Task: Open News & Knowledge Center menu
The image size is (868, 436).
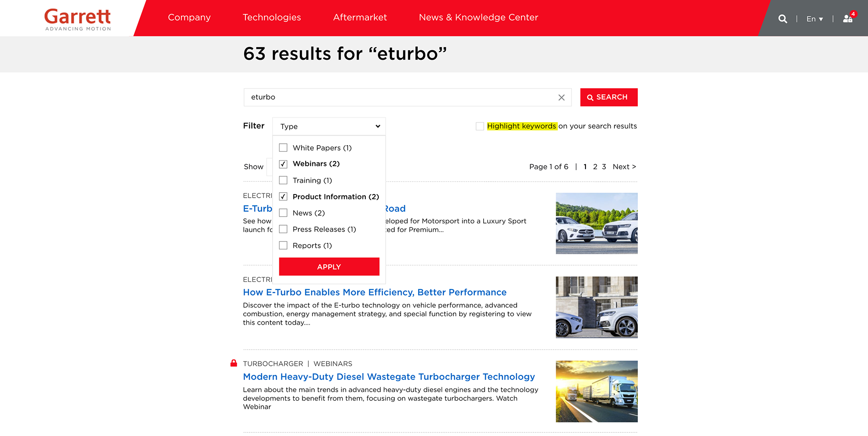Action: [x=478, y=18]
